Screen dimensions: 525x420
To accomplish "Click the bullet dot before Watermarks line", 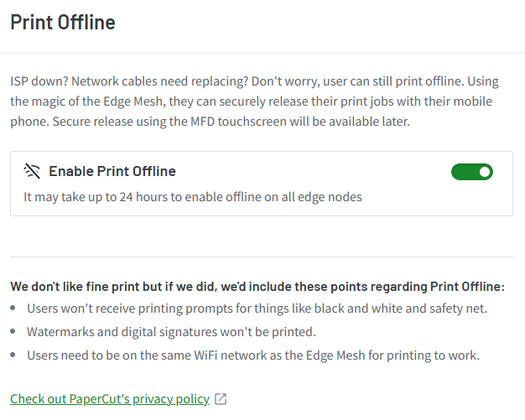I will [x=14, y=332].
